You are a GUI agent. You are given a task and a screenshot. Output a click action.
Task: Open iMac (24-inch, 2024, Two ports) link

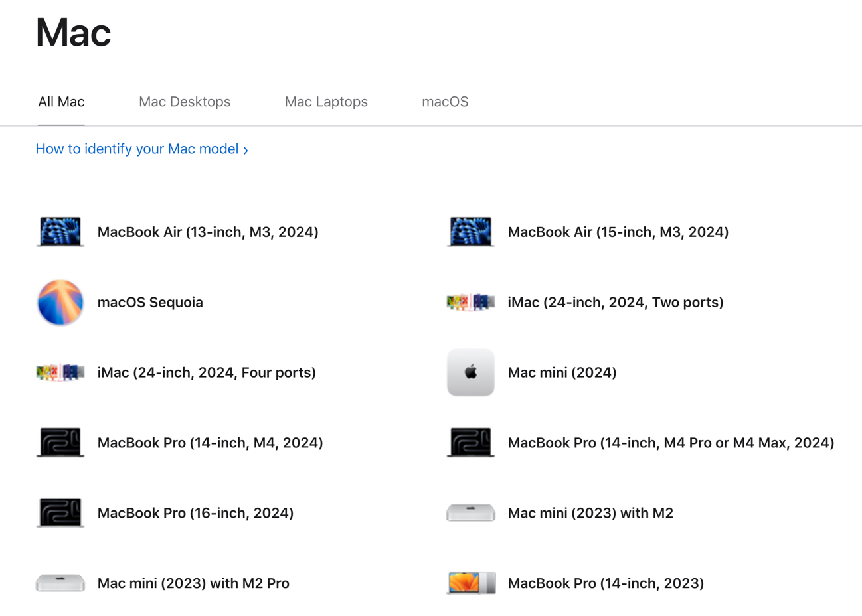coord(616,302)
